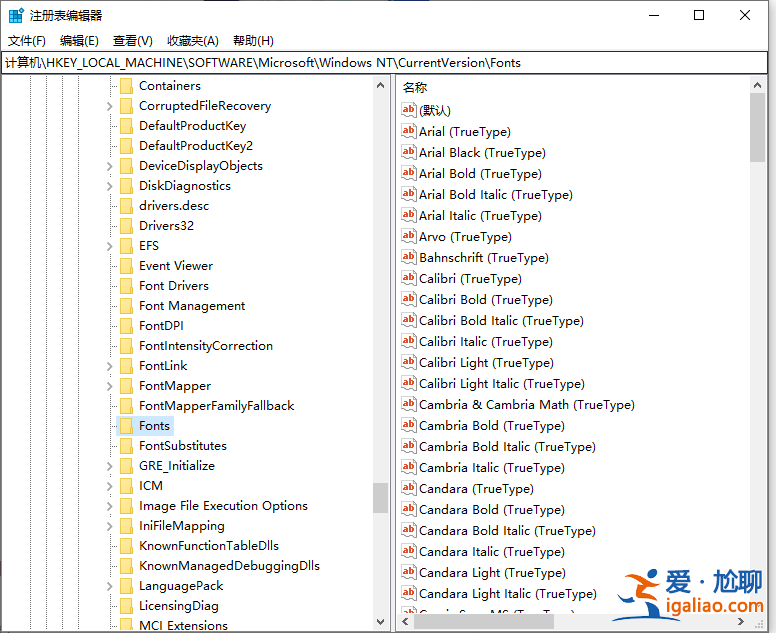Click the tree pane scroll-up arrow
The height and width of the screenshot is (633, 776).
pos(380,85)
